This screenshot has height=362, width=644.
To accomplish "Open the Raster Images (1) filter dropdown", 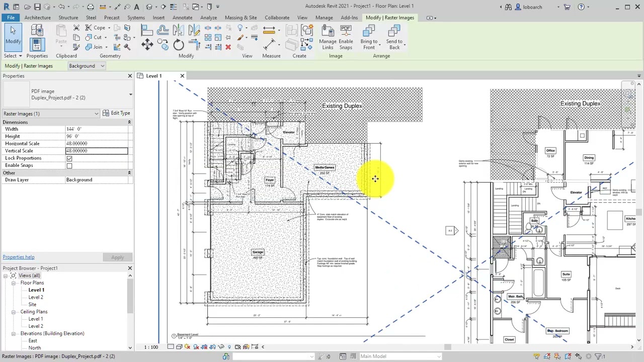I will 51,114.
